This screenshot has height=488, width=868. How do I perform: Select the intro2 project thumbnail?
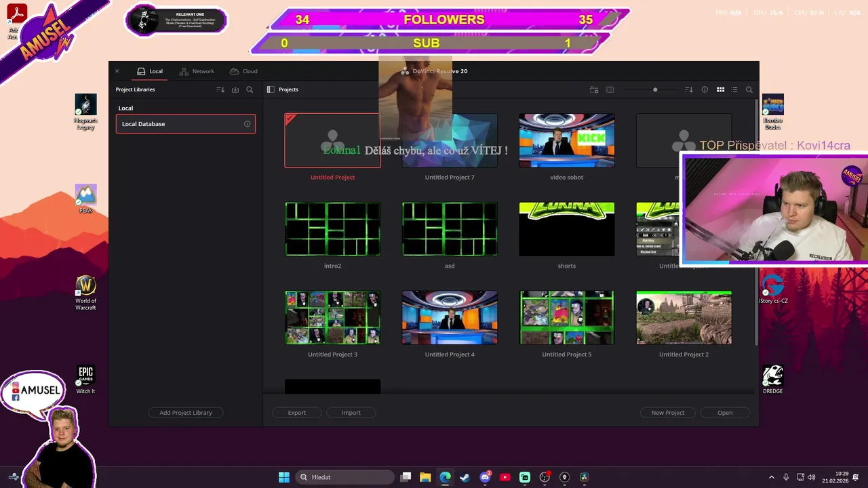332,229
